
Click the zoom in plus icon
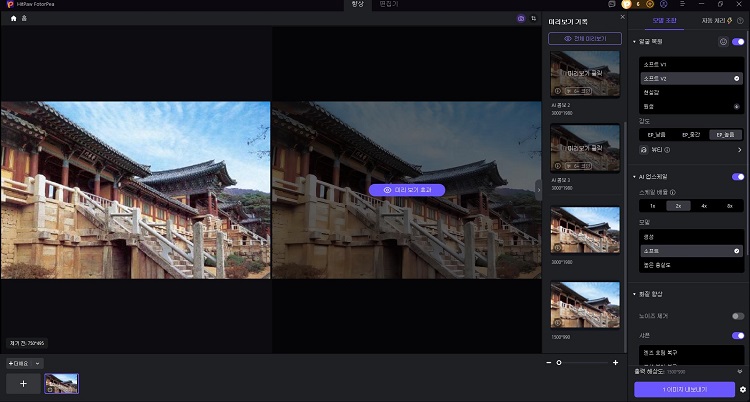616,363
